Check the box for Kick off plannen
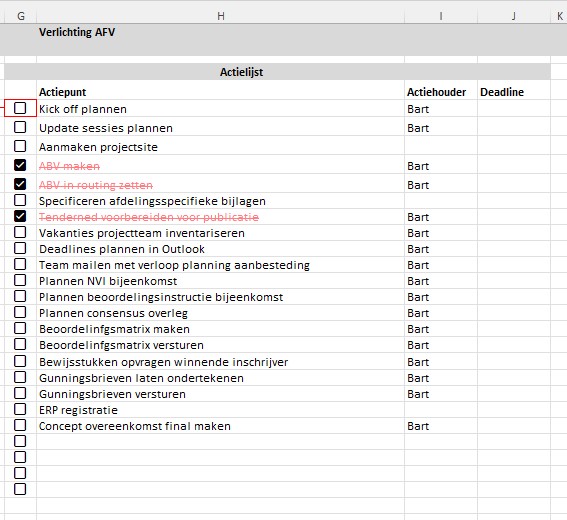The height and width of the screenshot is (520, 567). click(x=20, y=108)
